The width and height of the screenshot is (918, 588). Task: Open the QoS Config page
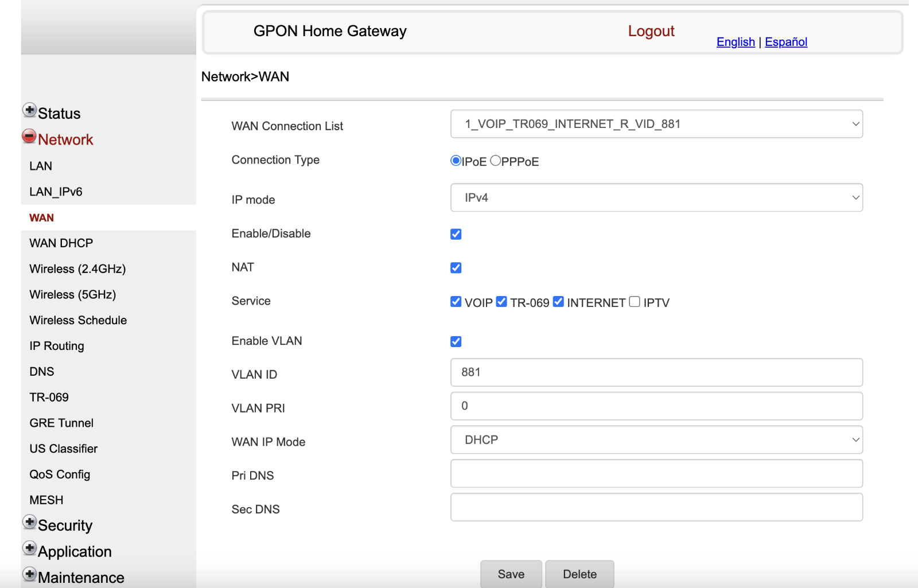click(60, 474)
